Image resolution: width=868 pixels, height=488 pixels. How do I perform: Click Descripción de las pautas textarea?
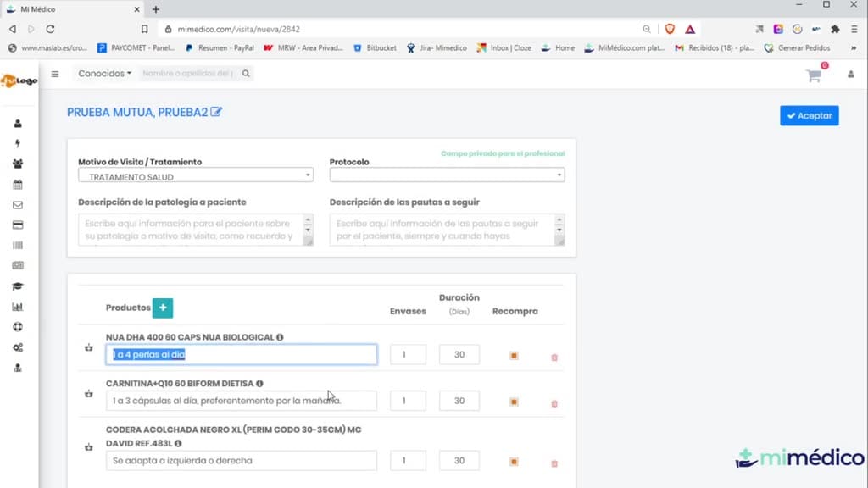[x=447, y=230]
